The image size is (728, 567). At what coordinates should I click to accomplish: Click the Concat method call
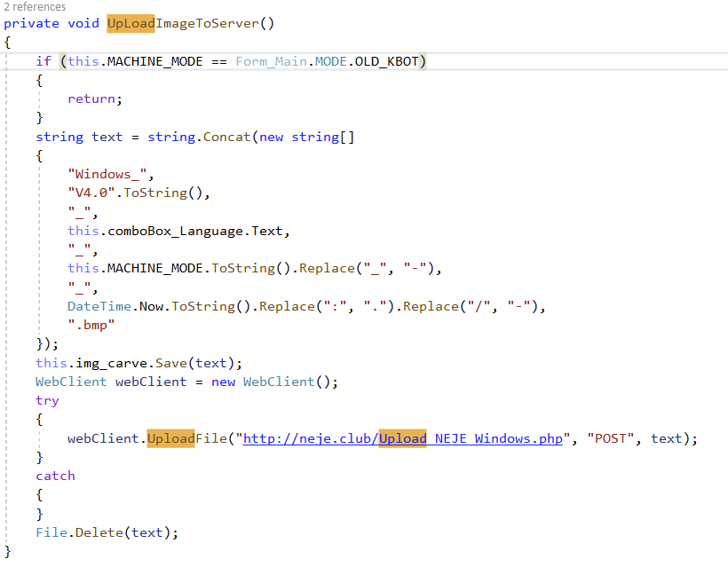[x=226, y=137]
